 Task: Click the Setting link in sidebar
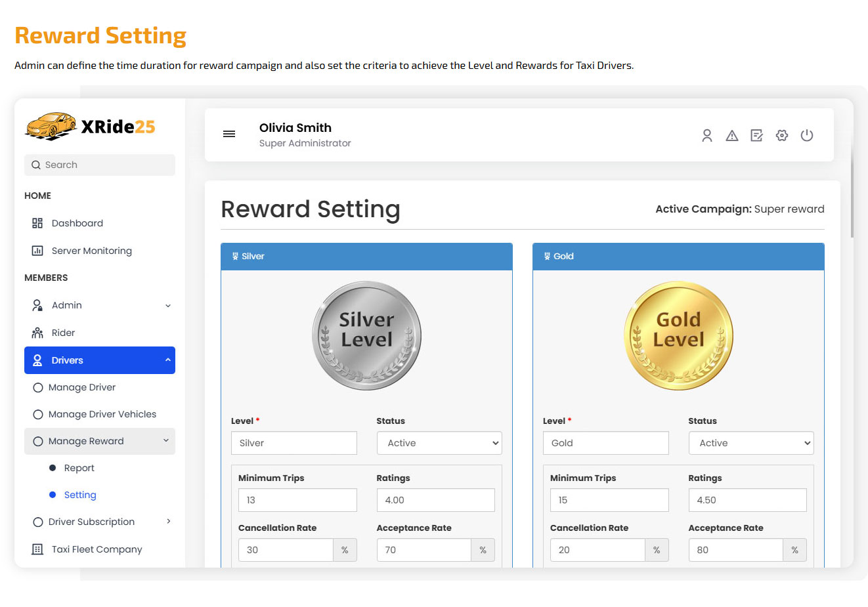(x=80, y=495)
